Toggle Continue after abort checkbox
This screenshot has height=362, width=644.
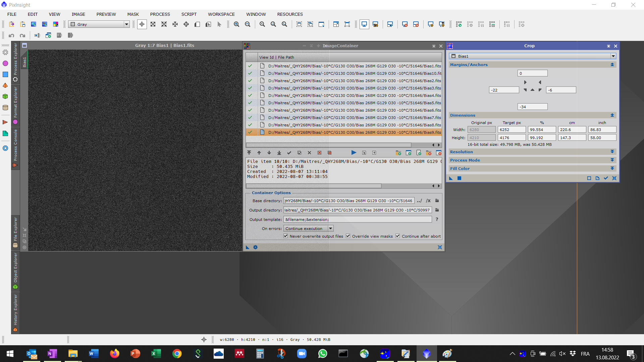(x=398, y=236)
